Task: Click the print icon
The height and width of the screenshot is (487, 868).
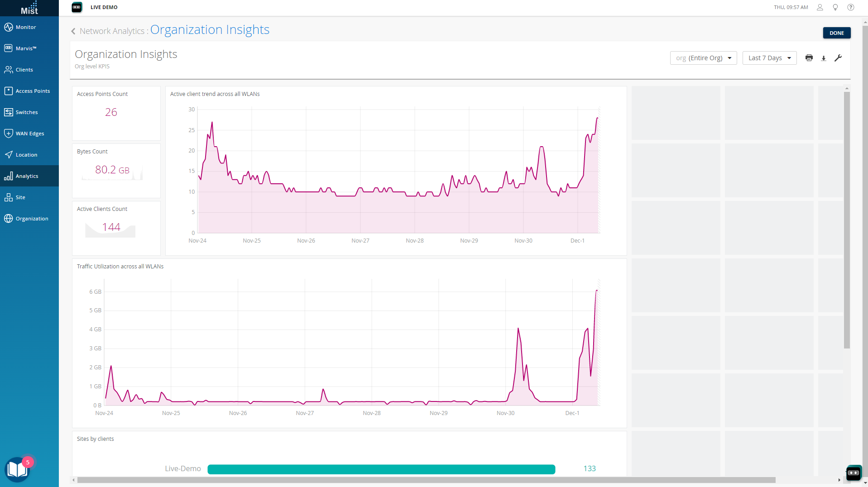Action: coord(809,58)
